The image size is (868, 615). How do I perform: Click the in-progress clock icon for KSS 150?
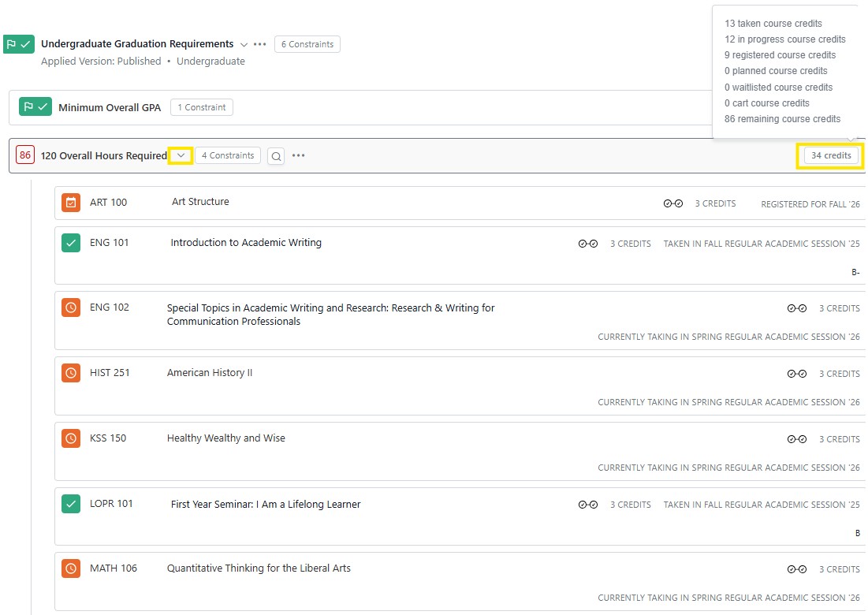[71, 438]
